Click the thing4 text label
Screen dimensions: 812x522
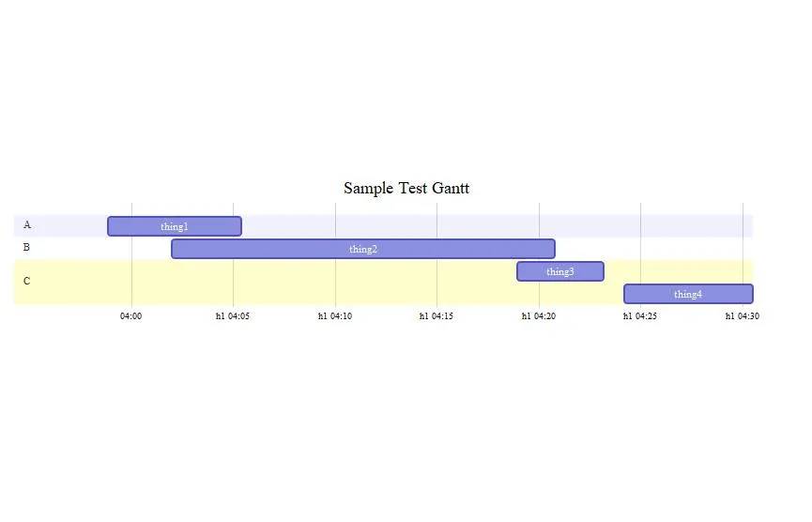pos(688,294)
